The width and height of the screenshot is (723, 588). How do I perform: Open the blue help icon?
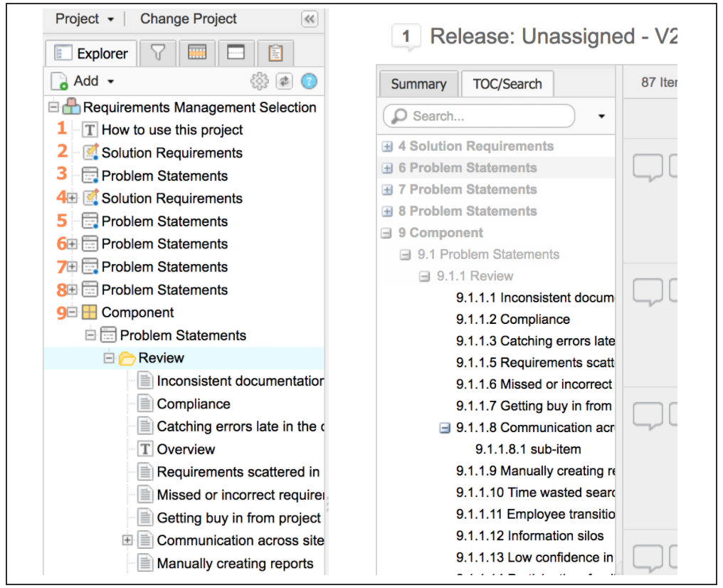click(x=309, y=82)
